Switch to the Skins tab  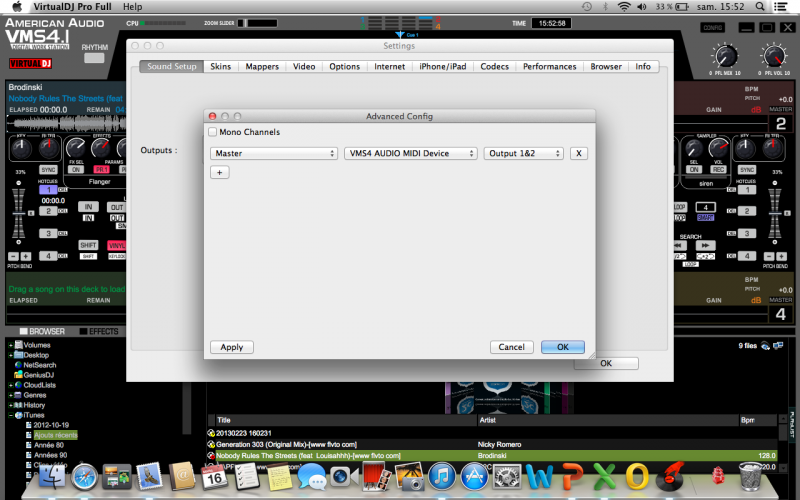tap(220, 66)
